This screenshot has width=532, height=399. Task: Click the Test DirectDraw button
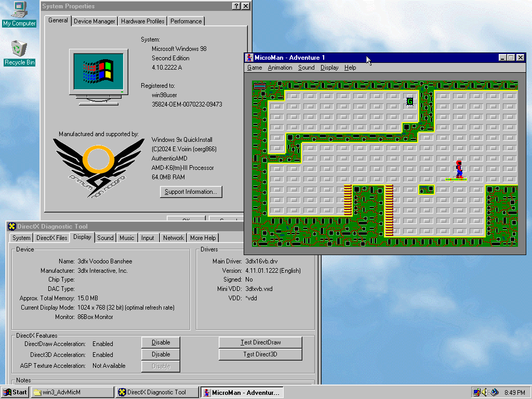pos(261,342)
